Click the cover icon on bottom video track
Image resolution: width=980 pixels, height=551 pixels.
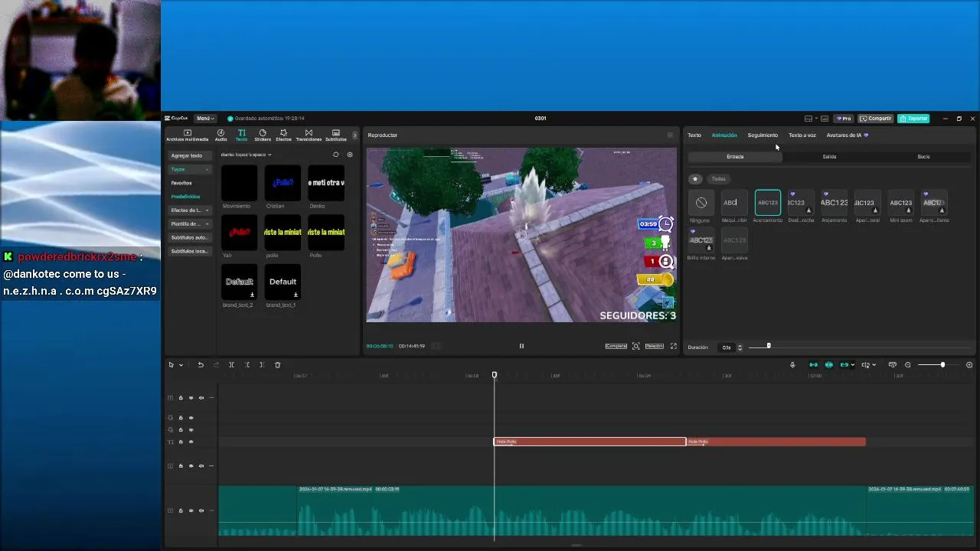point(171,510)
